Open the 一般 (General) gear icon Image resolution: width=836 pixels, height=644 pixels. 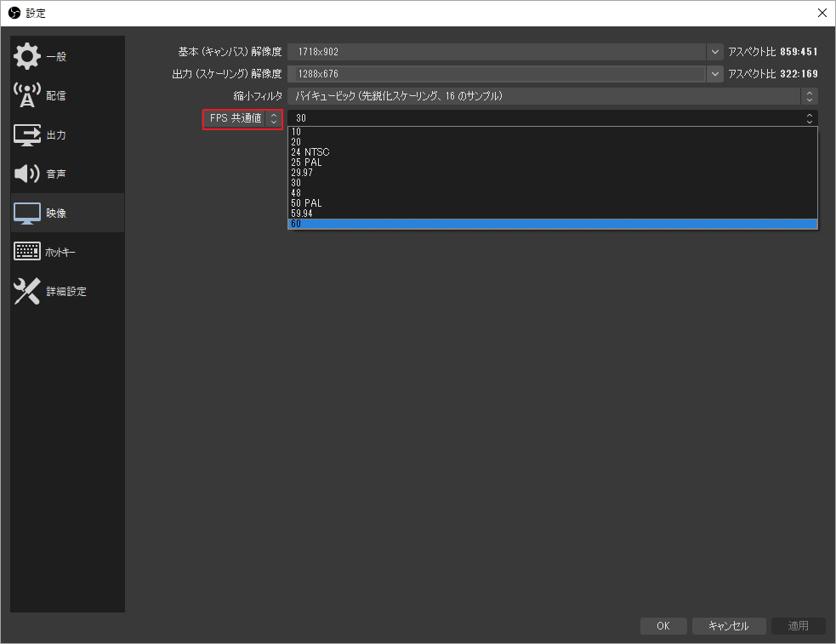(x=26, y=56)
